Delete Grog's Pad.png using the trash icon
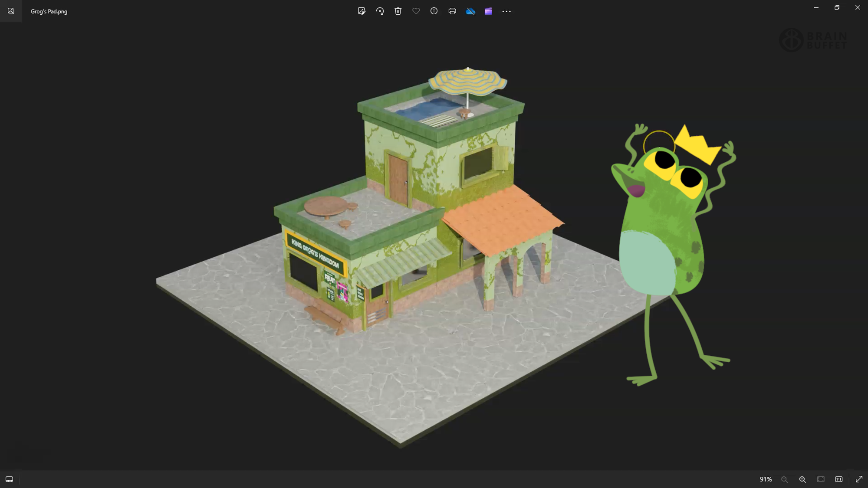Viewport: 868px width, 488px height. point(398,11)
